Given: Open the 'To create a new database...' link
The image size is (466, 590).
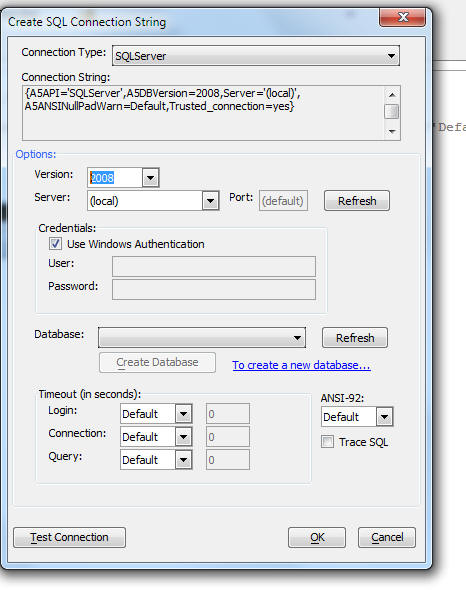Looking at the screenshot, I should click(302, 365).
